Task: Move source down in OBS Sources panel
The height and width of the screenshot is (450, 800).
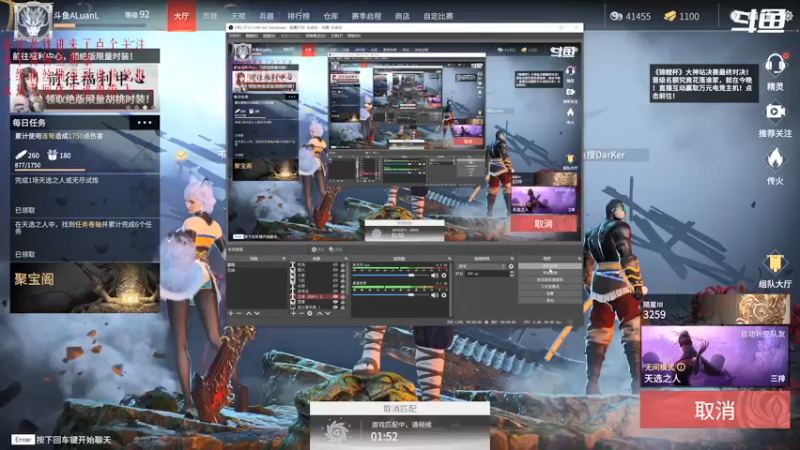Action: click(328, 313)
